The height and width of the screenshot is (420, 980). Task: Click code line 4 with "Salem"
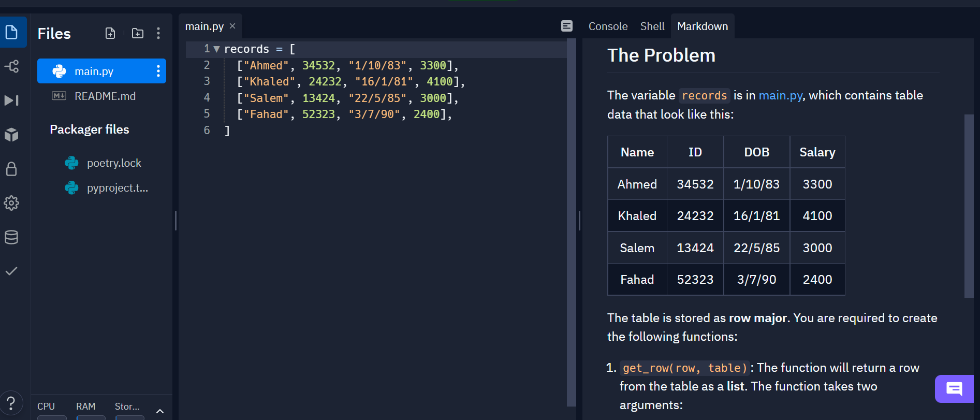(348, 98)
